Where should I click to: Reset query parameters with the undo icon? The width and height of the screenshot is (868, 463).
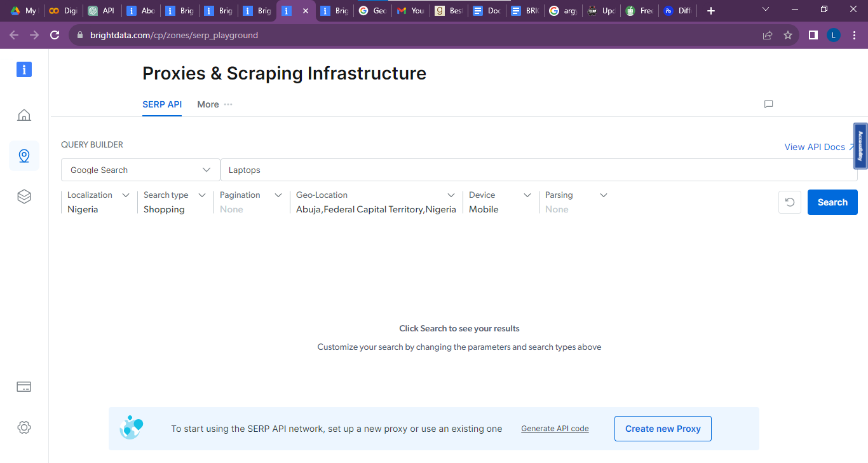pyautogui.click(x=790, y=202)
